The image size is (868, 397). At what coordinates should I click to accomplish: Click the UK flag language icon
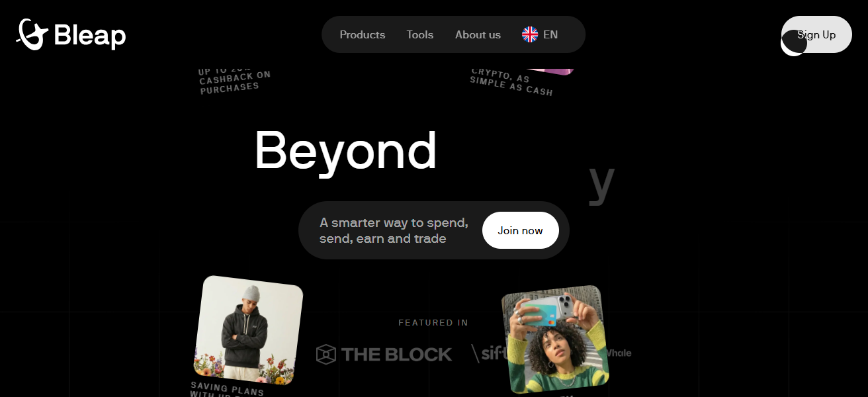pos(530,34)
